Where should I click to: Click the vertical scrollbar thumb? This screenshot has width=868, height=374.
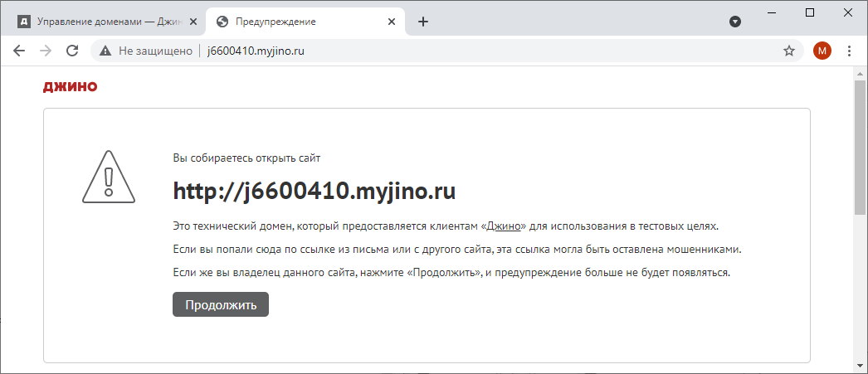click(x=861, y=149)
